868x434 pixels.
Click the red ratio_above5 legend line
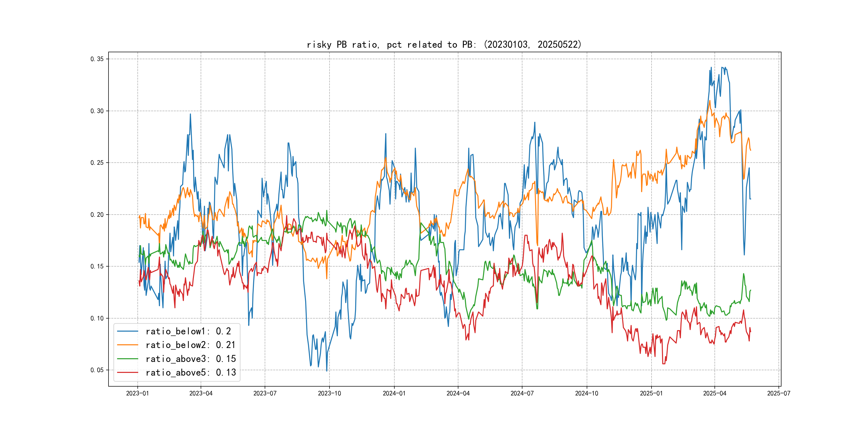[127, 372]
